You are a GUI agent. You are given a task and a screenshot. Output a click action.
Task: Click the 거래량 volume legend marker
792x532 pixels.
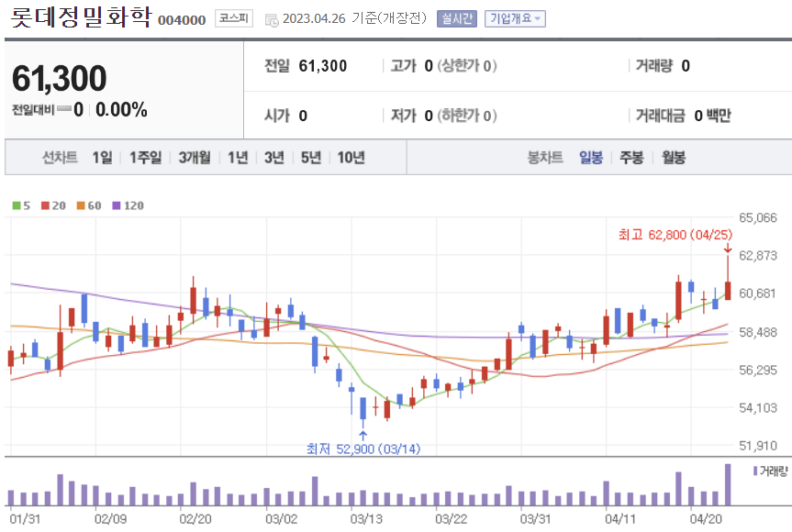click(x=755, y=471)
